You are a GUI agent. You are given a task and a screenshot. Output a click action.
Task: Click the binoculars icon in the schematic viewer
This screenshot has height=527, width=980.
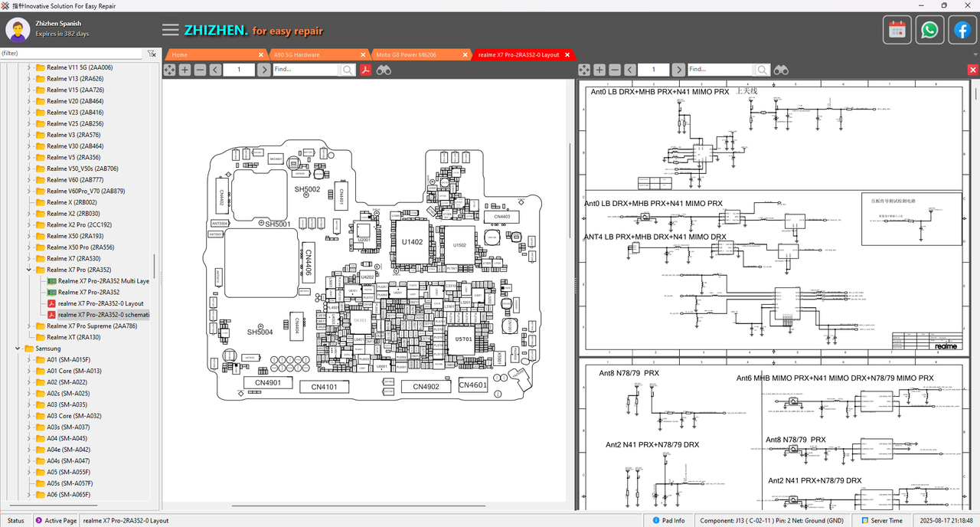[781, 70]
